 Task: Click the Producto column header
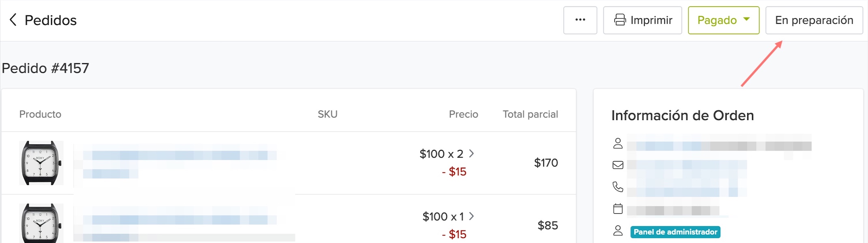tap(40, 114)
